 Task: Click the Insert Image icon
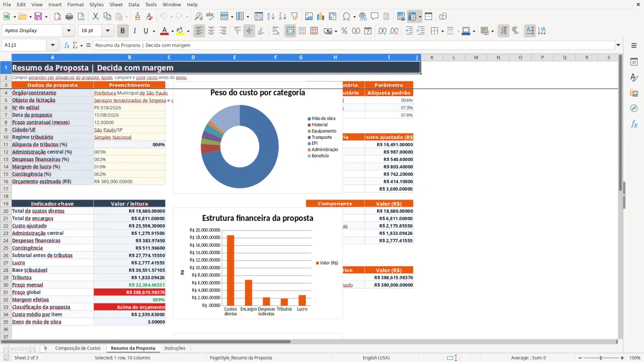309,17
